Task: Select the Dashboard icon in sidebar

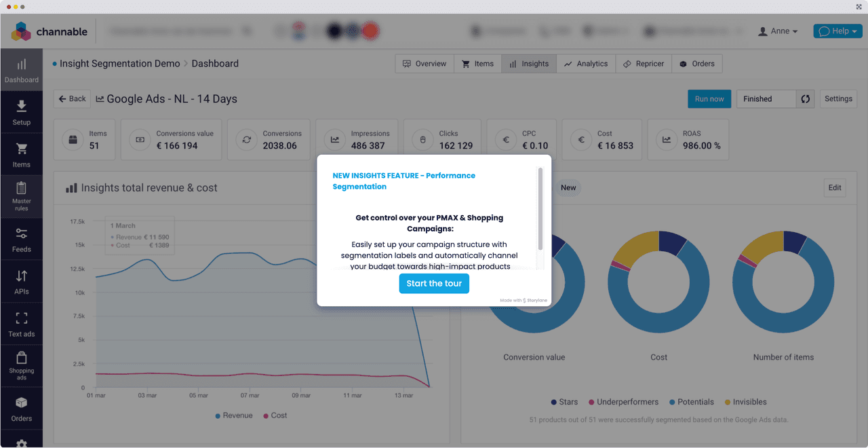Action: click(21, 69)
